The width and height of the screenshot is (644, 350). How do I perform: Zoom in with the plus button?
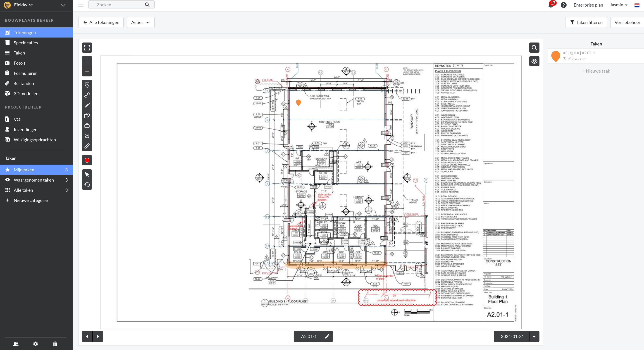pos(87,61)
